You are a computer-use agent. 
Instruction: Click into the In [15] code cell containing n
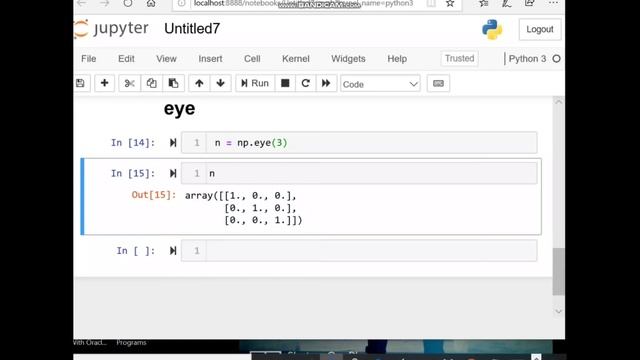tap(371, 173)
